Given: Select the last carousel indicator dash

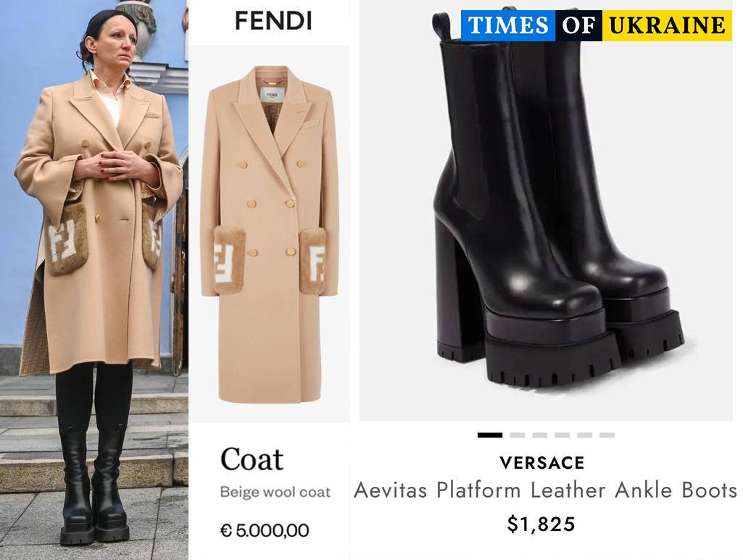Looking at the screenshot, I should pos(607,435).
